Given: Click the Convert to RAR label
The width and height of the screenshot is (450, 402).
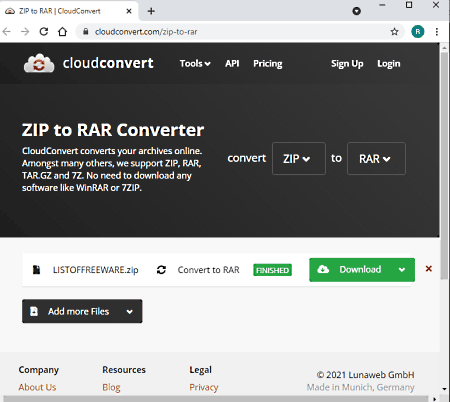Looking at the screenshot, I should pos(208,270).
